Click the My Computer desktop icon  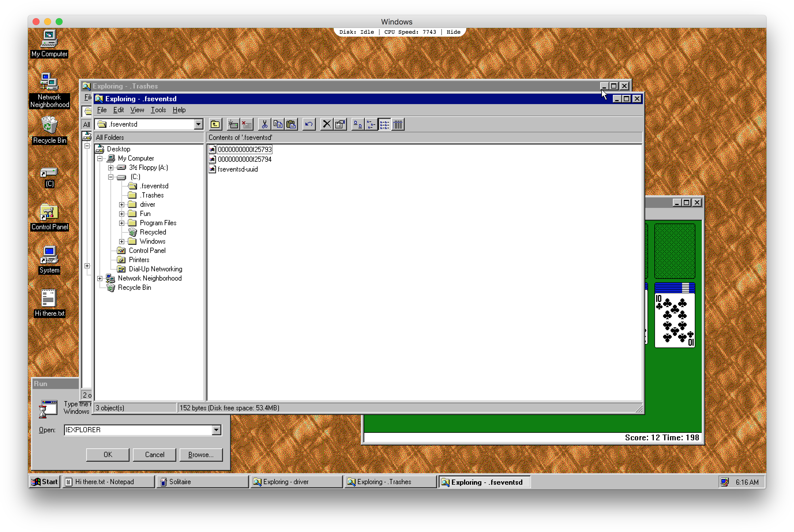(50, 44)
